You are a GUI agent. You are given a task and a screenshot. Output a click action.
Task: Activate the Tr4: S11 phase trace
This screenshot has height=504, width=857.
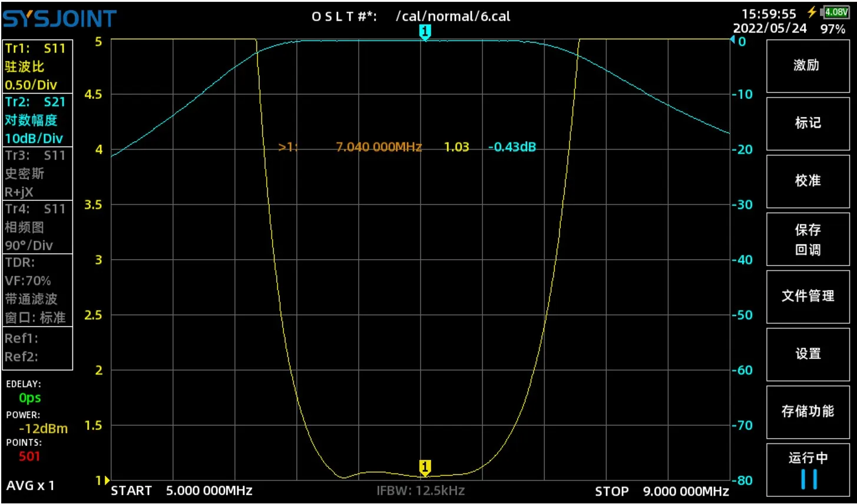pyautogui.click(x=35, y=208)
